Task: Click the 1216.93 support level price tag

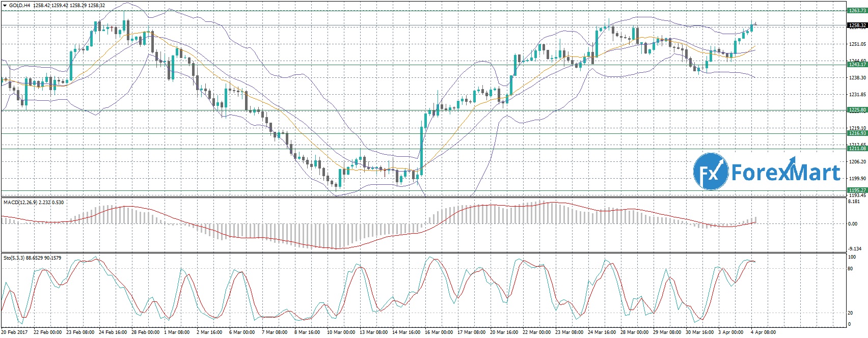Action: pos(857,133)
